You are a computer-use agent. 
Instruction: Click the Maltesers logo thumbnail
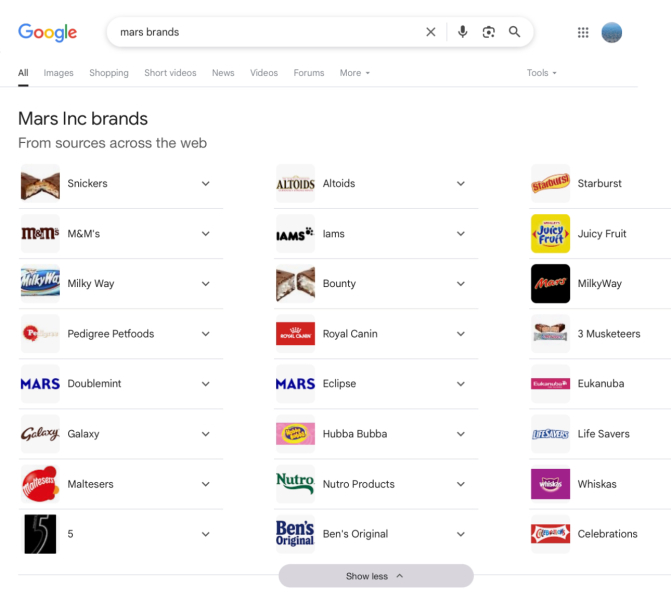point(40,484)
